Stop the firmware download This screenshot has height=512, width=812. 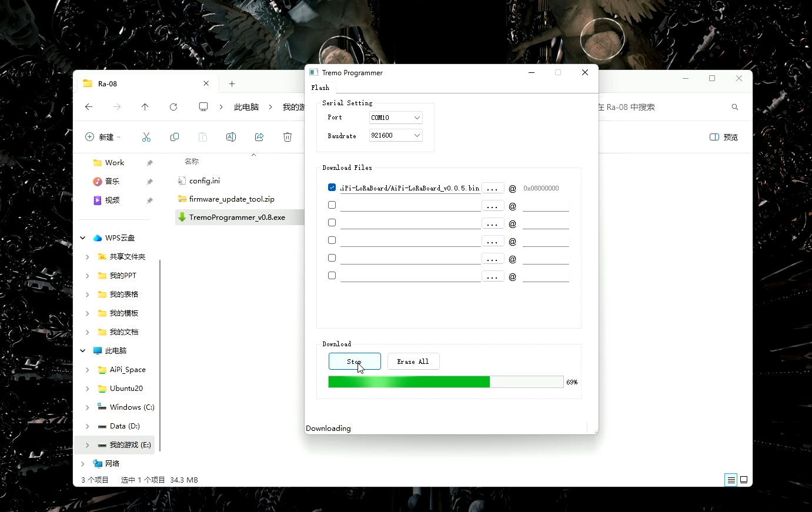coord(355,362)
